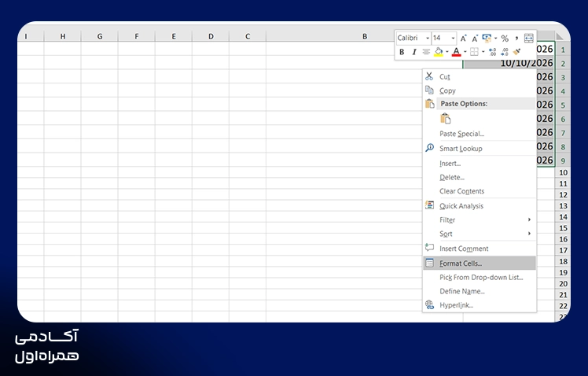Click the Decrease Decimal icon
Screen dimensions: 588x376
pos(505,52)
